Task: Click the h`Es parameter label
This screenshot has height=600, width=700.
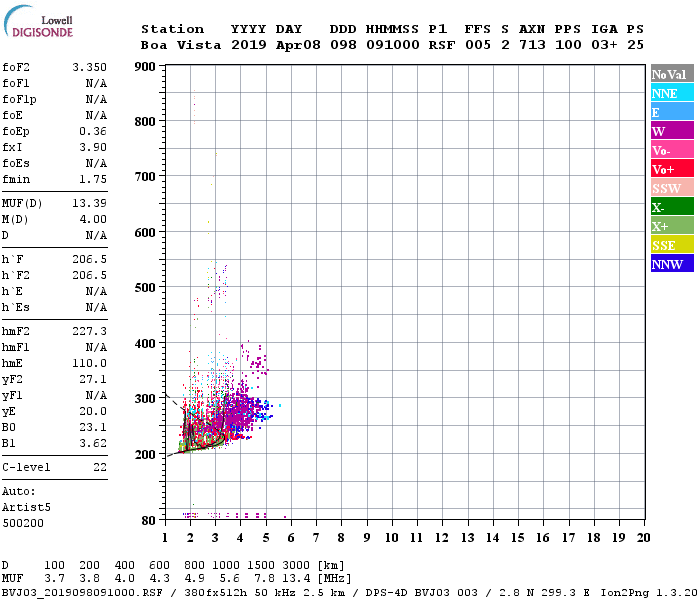Action: click(x=16, y=308)
